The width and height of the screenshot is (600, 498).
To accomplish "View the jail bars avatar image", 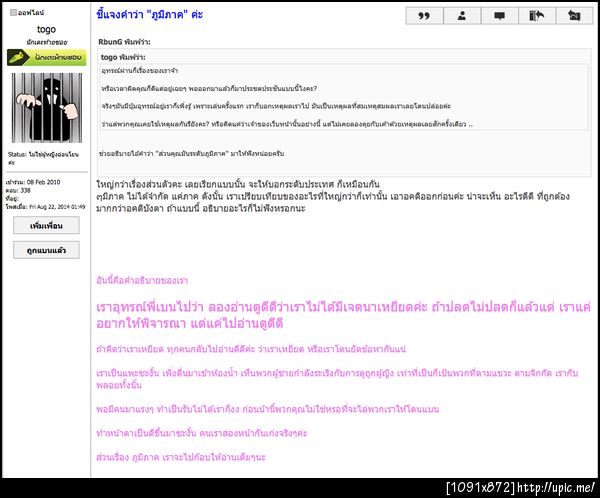I will pos(47,108).
